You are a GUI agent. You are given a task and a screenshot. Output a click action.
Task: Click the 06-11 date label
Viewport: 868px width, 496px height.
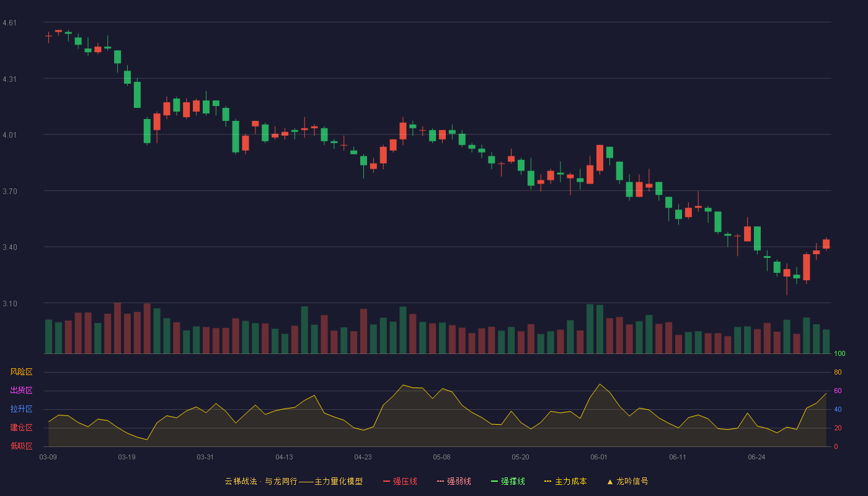coord(678,457)
